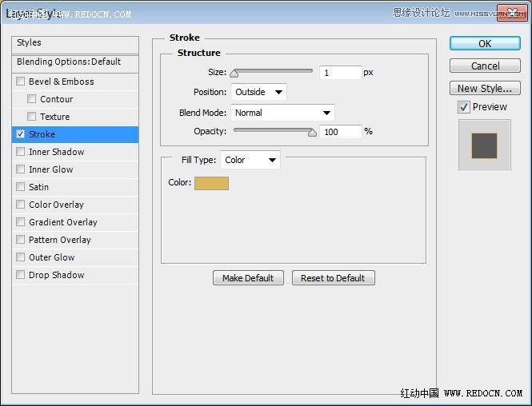Select Blending Options: Default
Viewport: 532px width, 406px height.
pos(69,62)
